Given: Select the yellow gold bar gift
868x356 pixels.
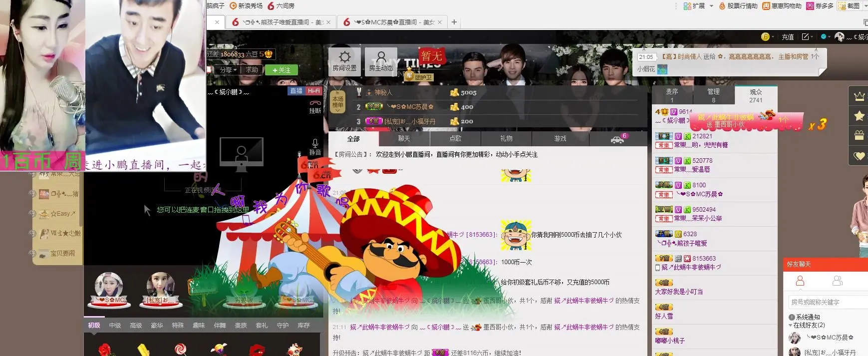Looking at the screenshot, I should tap(143, 350).
